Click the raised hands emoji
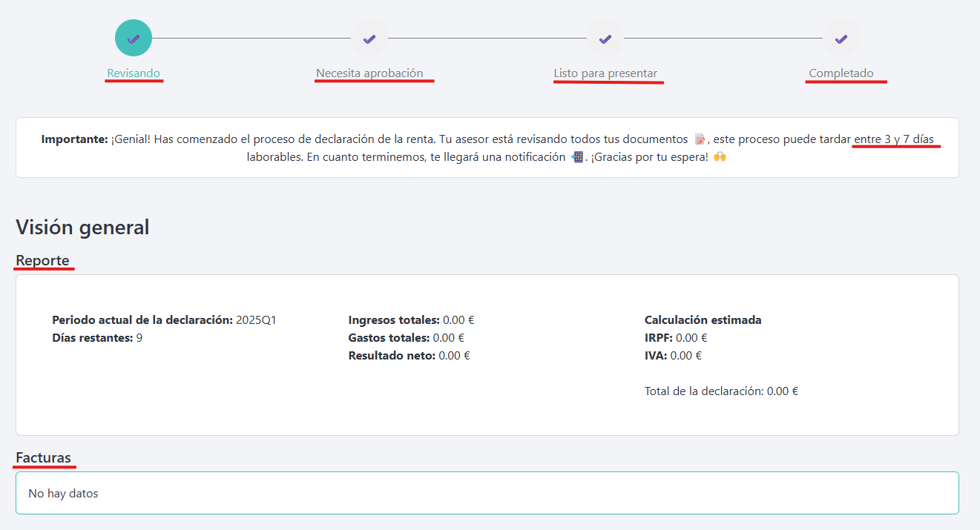The image size is (980, 530). coord(719,157)
